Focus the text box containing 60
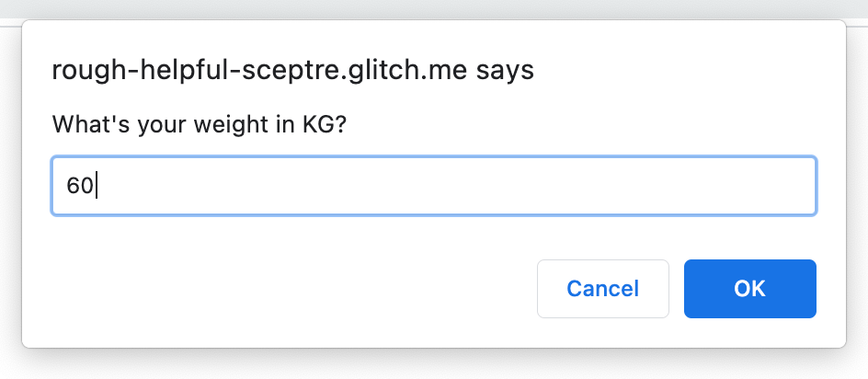Screen dimensions: 868x379 click(434, 186)
